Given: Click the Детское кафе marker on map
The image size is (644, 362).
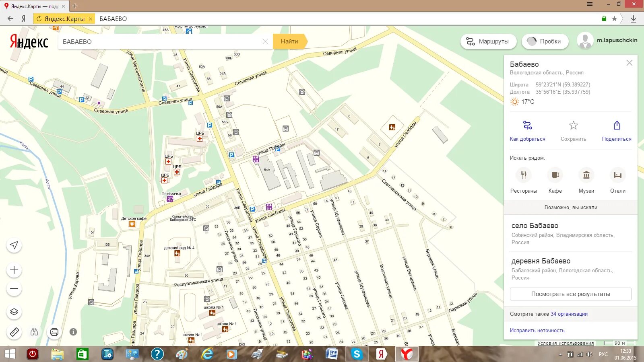Looking at the screenshot, I should click(x=132, y=224).
